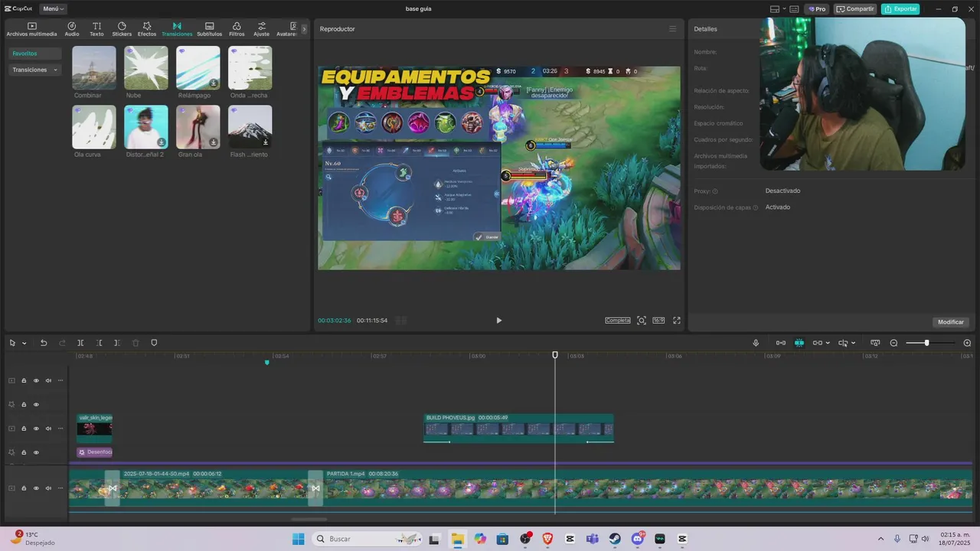Select transition marker before PARTIDA 1.mp4
Screen dimensions: 980x551
click(315, 488)
